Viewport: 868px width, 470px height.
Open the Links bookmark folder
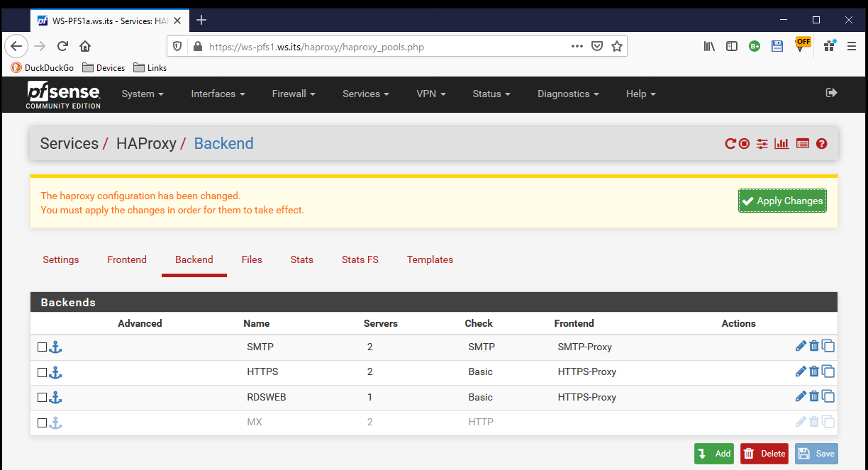point(150,68)
